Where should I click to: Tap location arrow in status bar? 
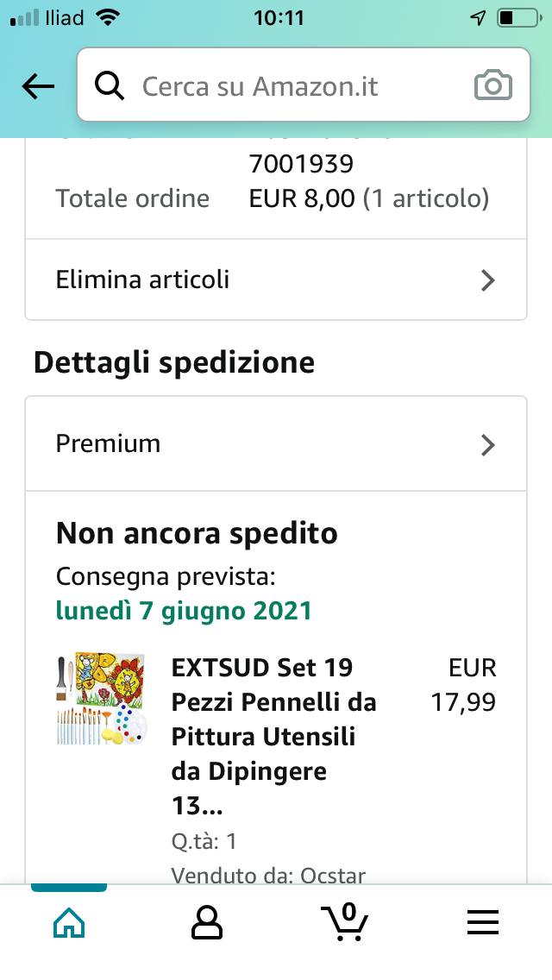(x=479, y=18)
